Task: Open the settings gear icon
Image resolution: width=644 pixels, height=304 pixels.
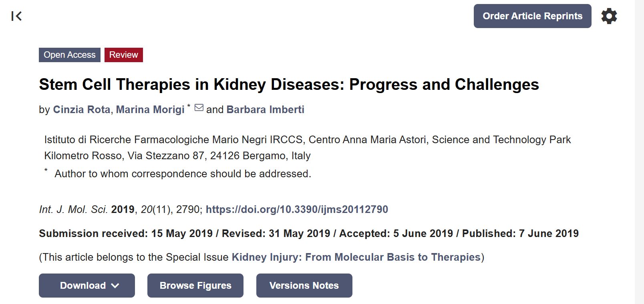Action: [609, 16]
